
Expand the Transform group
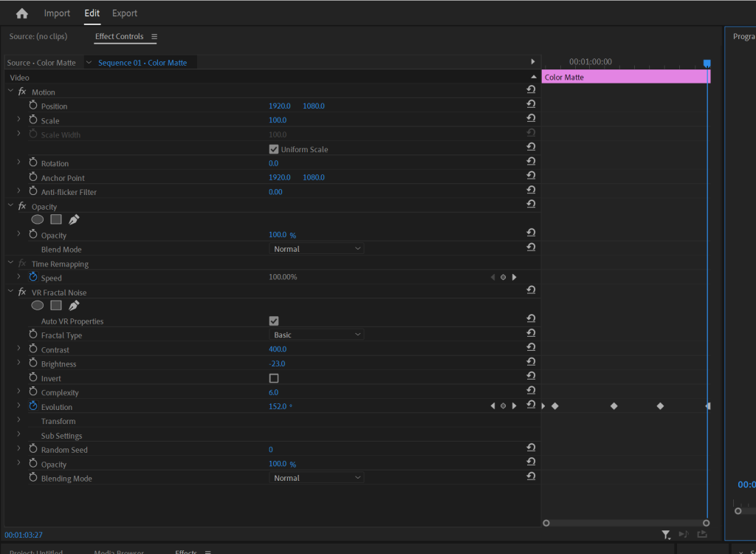18,420
